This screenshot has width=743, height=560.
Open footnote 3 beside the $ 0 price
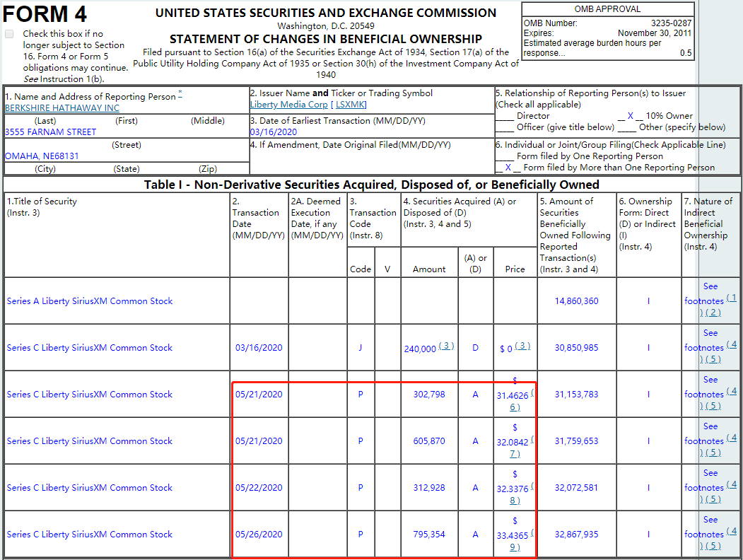[x=522, y=346]
